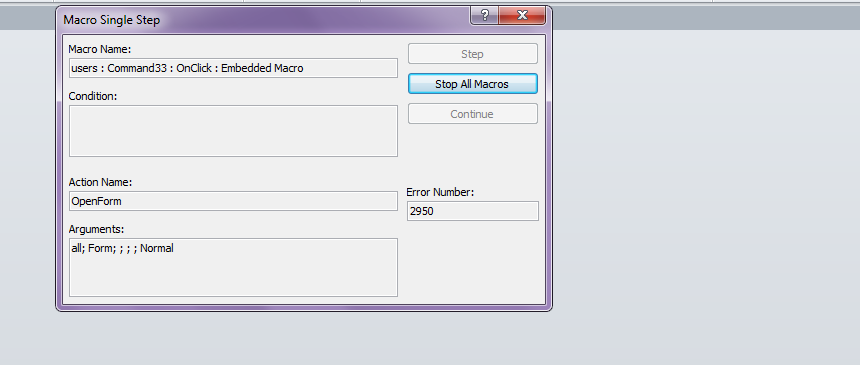
Task: Click the Action Name label
Action: tap(100, 182)
